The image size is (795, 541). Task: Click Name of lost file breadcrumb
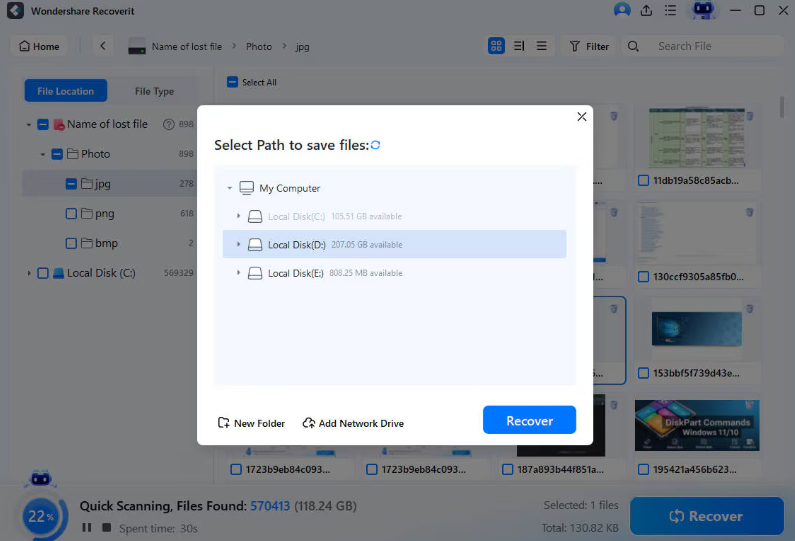[x=187, y=46]
